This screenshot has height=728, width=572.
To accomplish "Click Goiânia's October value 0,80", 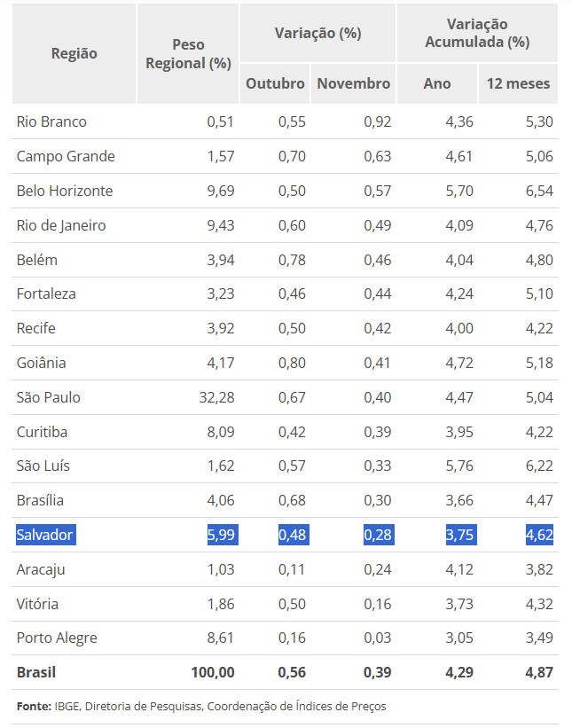I will (292, 363).
